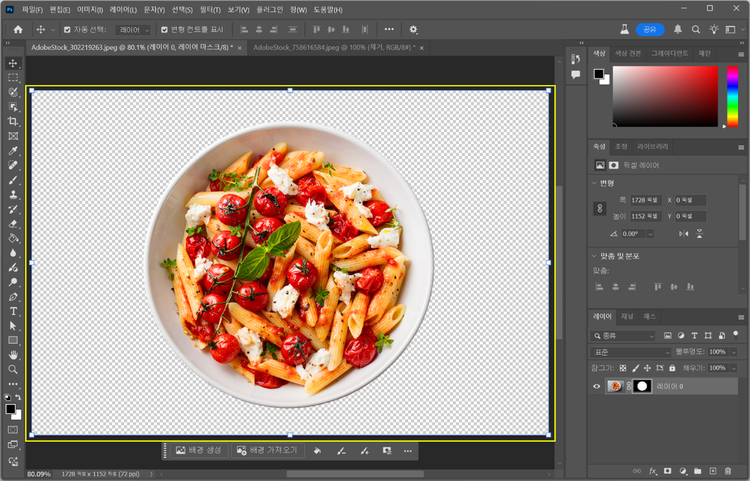Select the Crop tool

pyautogui.click(x=13, y=121)
